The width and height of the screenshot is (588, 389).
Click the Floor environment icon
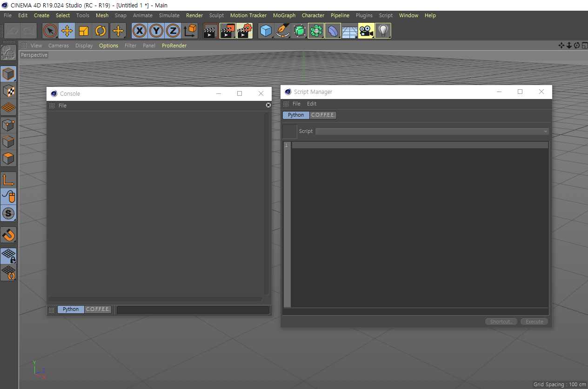pyautogui.click(x=349, y=31)
